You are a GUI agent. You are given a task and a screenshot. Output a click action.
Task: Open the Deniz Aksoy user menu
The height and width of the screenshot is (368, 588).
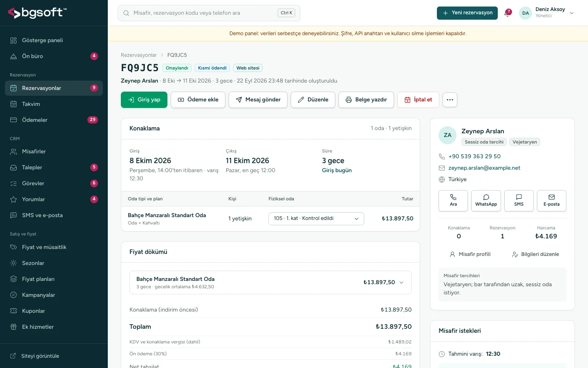pos(547,13)
